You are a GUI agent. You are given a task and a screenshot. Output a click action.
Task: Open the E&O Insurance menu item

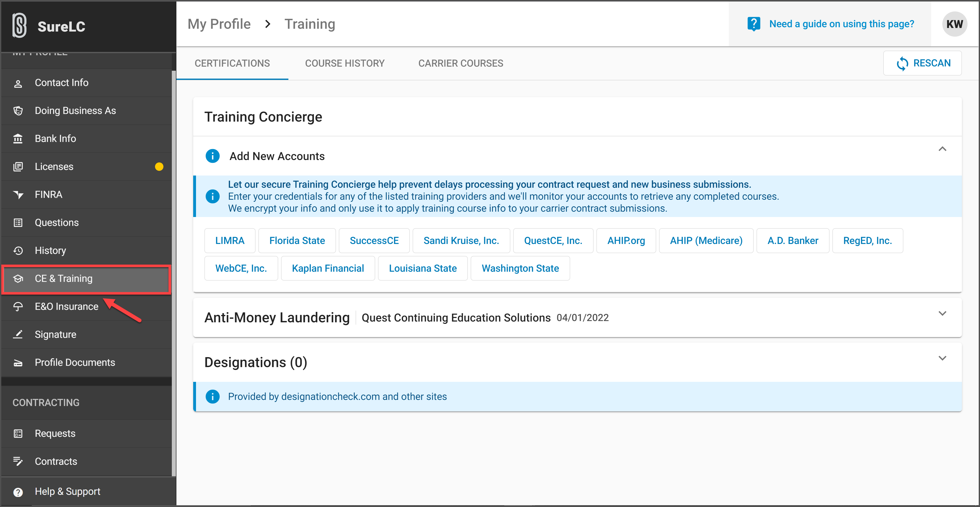(86, 307)
